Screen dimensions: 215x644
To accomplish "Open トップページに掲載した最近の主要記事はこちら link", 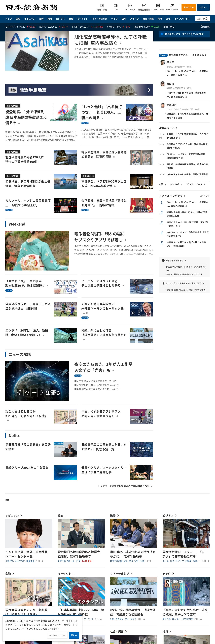I will click(125, 486).
